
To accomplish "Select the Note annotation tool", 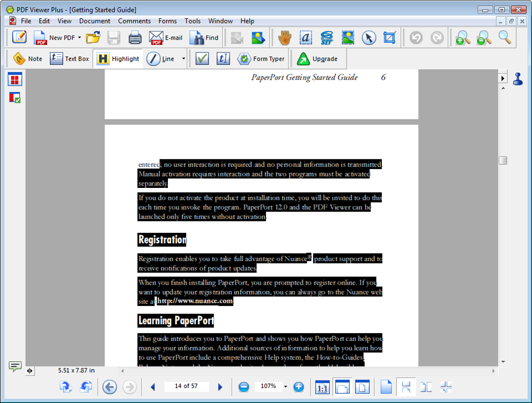I will (28, 59).
